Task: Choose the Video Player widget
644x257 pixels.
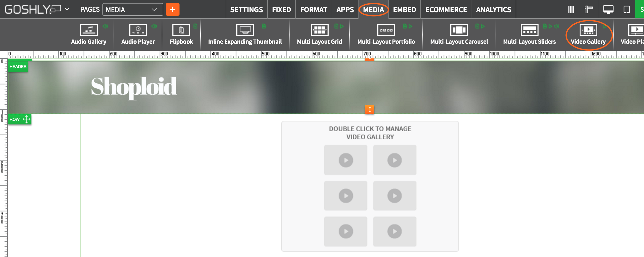Action: [x=633, y=35]
